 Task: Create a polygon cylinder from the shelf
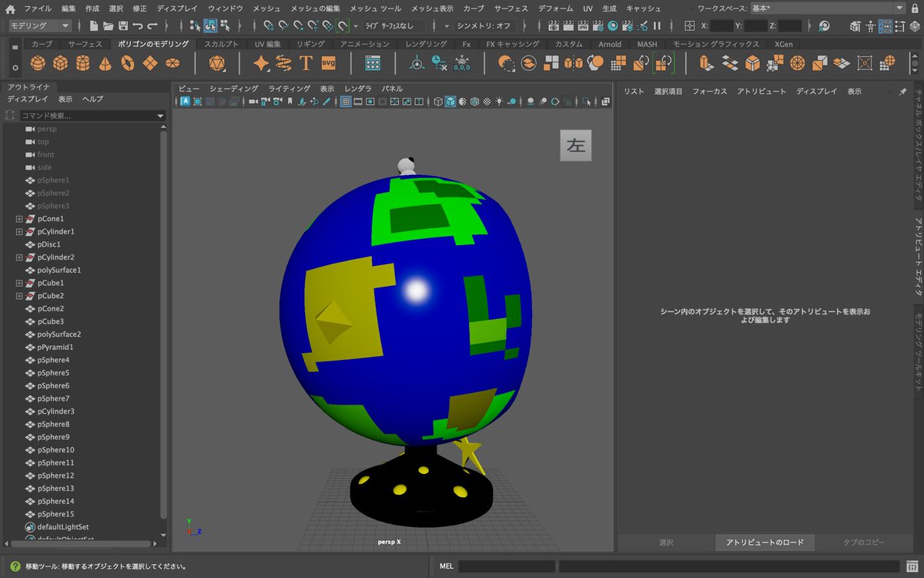pos(83,63)
